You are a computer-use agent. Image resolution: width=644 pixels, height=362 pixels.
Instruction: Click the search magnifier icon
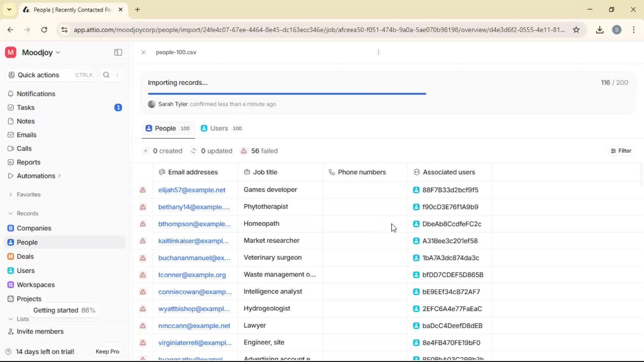106,75
